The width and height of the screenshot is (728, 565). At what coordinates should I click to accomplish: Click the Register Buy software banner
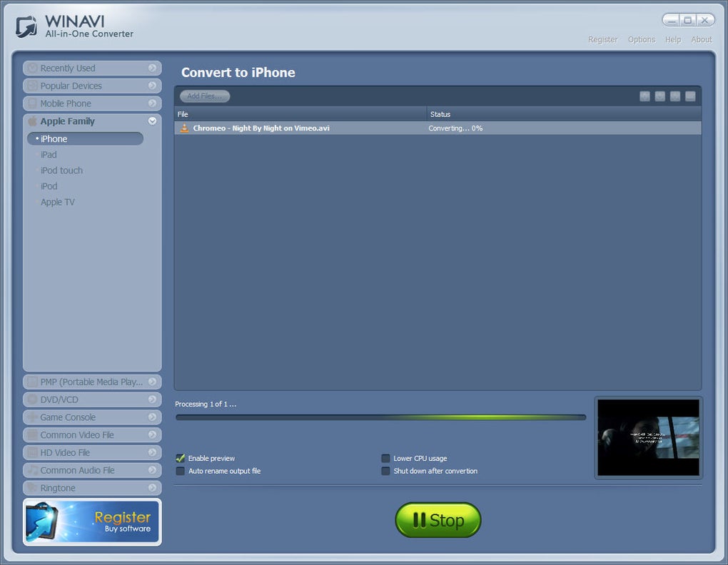pos(92,522)
